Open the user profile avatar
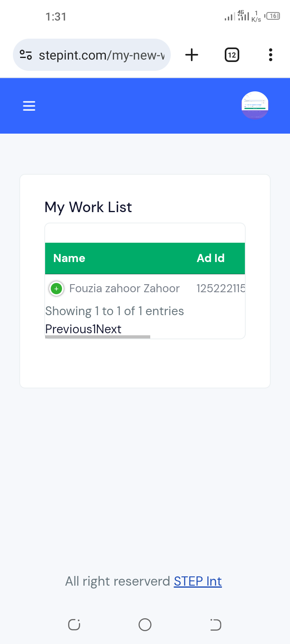The image size is (290, 644). click(x=255, y=105)
